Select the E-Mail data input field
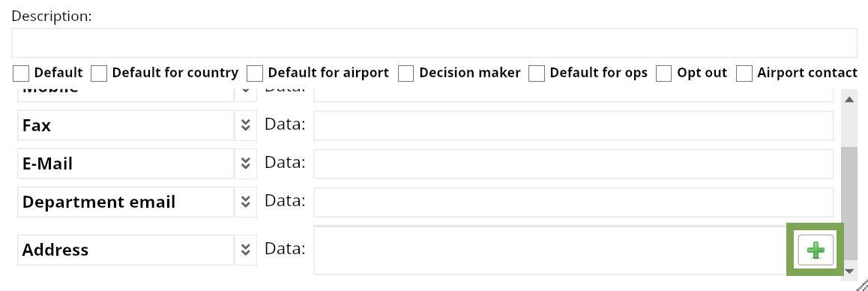The height and width of the screenshot is (291, 868). [573, 164]
